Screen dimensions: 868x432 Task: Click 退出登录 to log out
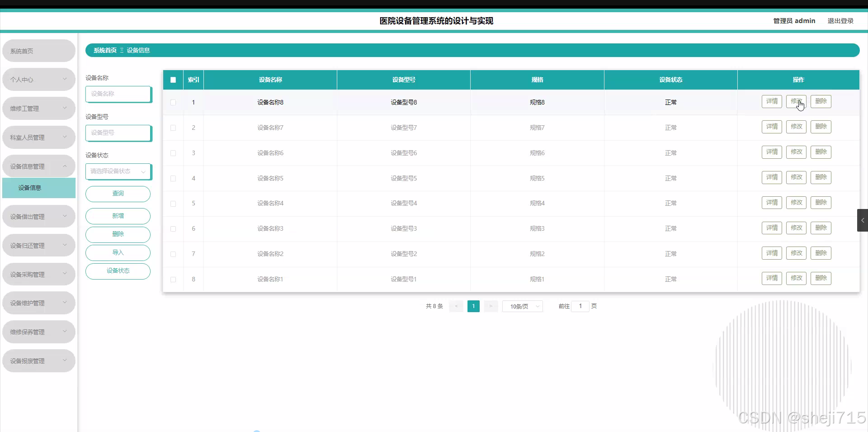841,21
